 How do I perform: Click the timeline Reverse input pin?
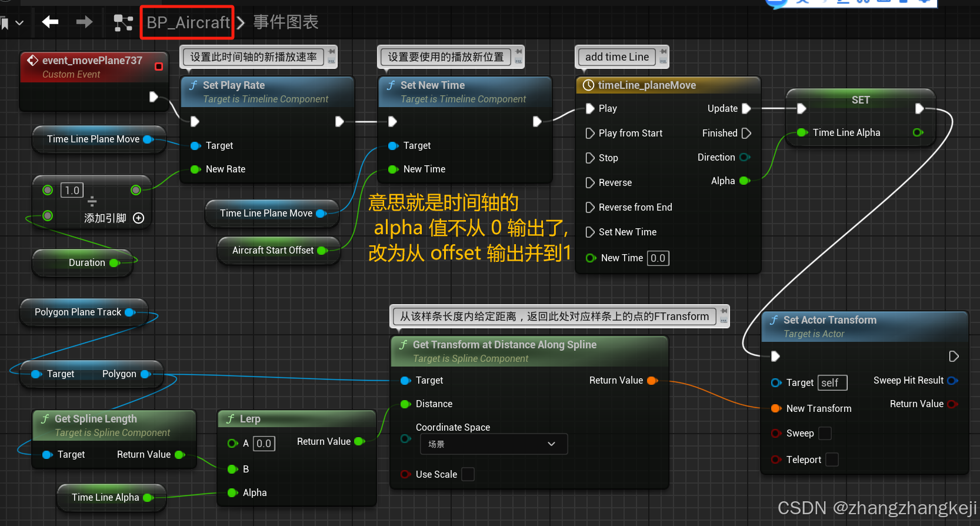[x=590, y=182]
